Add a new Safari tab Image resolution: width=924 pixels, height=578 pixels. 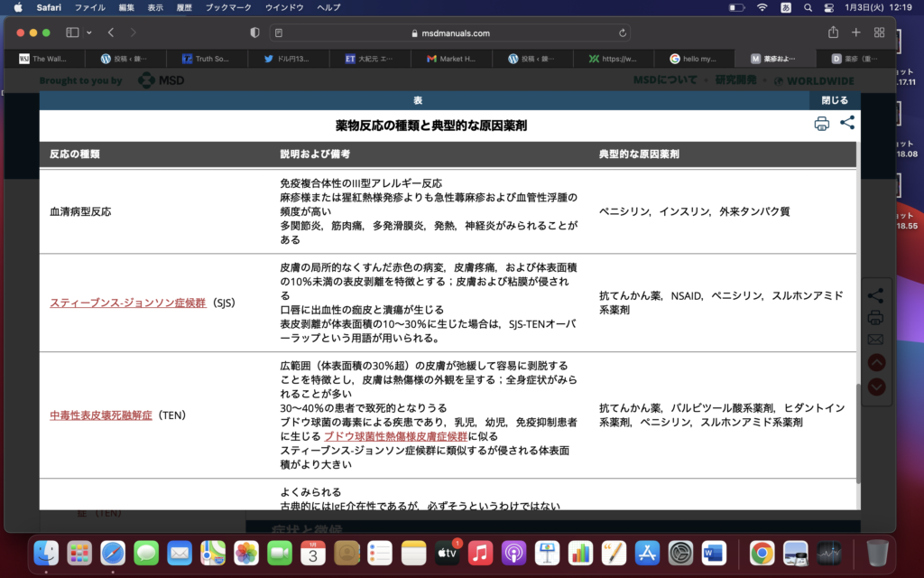click(855, 33)
